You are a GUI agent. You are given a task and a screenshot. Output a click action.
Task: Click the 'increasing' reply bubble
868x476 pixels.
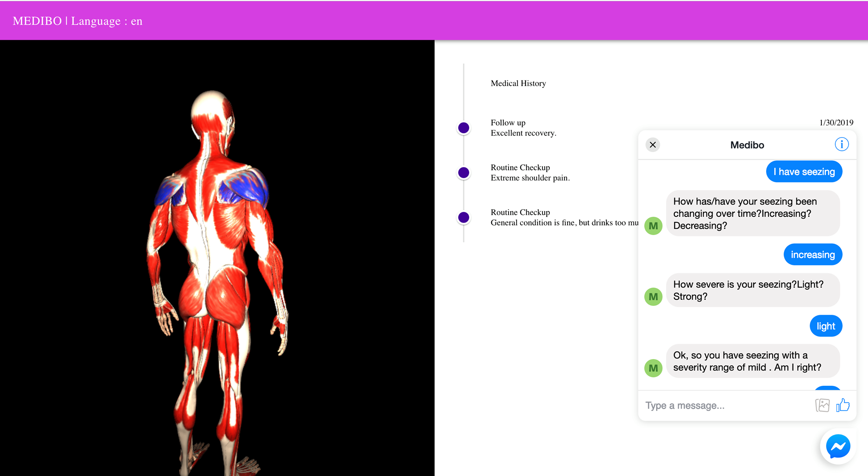(812, 255)
